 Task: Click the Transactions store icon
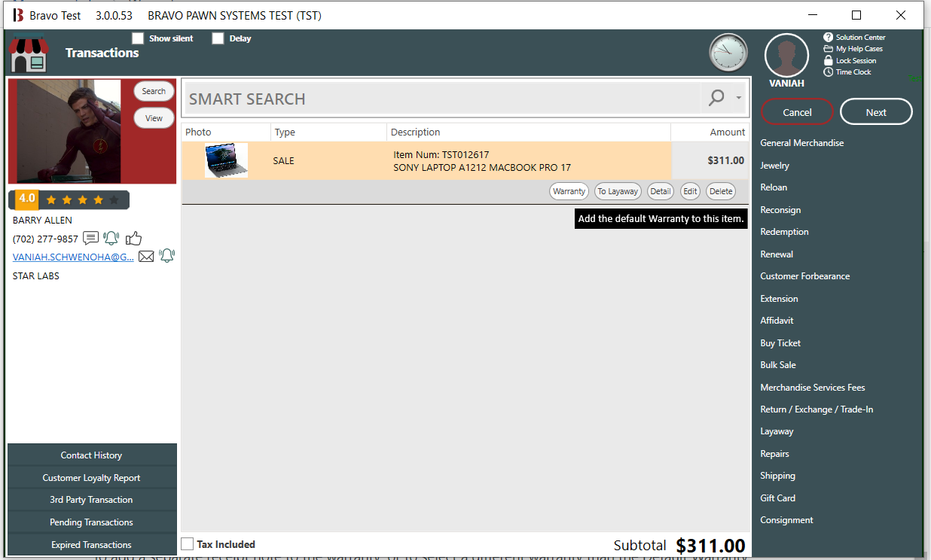pos(29,53)
